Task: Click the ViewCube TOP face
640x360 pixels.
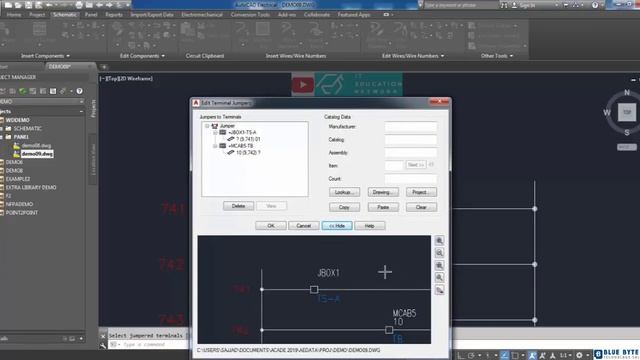Action: click(627, 112)
